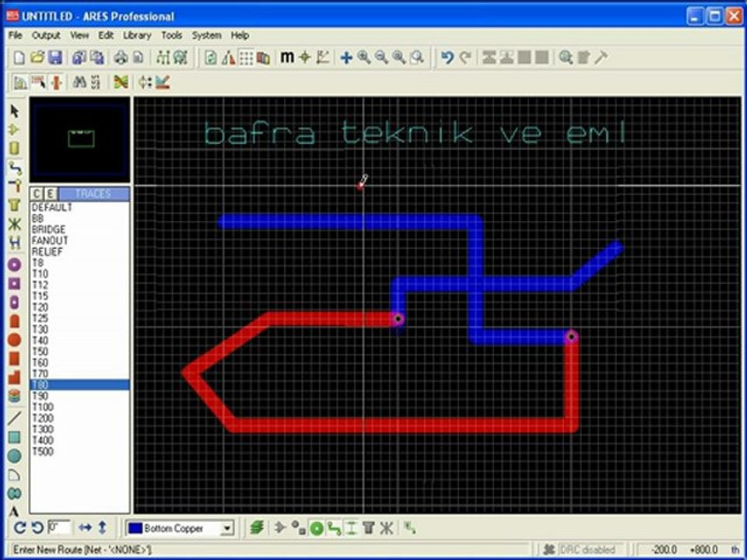Viewport: 747px width, 560px height.
Task: Select the zone placement mode tool
Action: pyautogui.click(x=14, y=205)
